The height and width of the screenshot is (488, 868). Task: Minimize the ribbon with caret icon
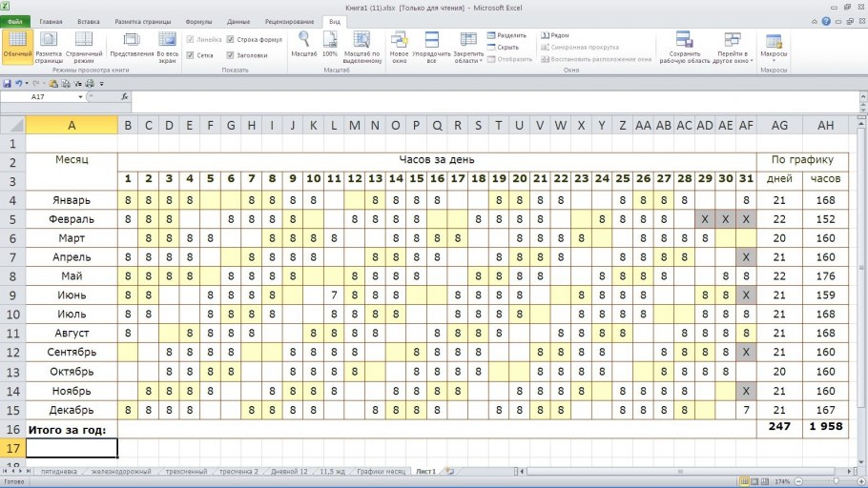tap(815, 22)
